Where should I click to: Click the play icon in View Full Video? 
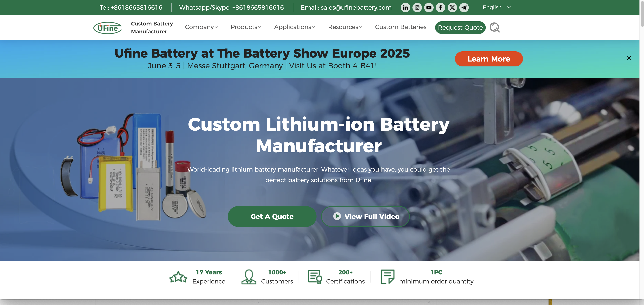click(337, 216)
